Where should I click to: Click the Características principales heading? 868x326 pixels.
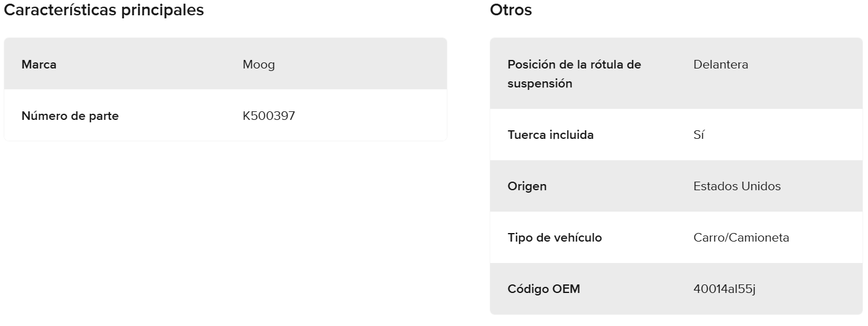pos(104,10)
